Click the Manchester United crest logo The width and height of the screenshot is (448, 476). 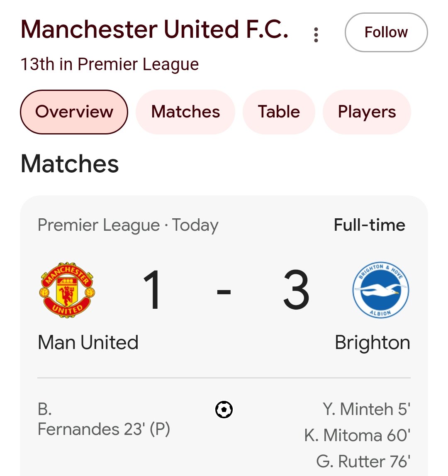tap(67, 290)
